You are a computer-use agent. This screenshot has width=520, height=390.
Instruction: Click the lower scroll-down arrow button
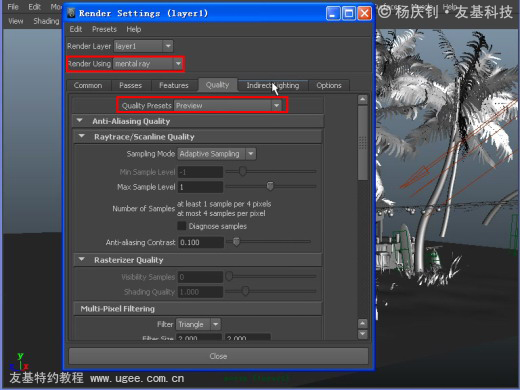tap(363, 334)
